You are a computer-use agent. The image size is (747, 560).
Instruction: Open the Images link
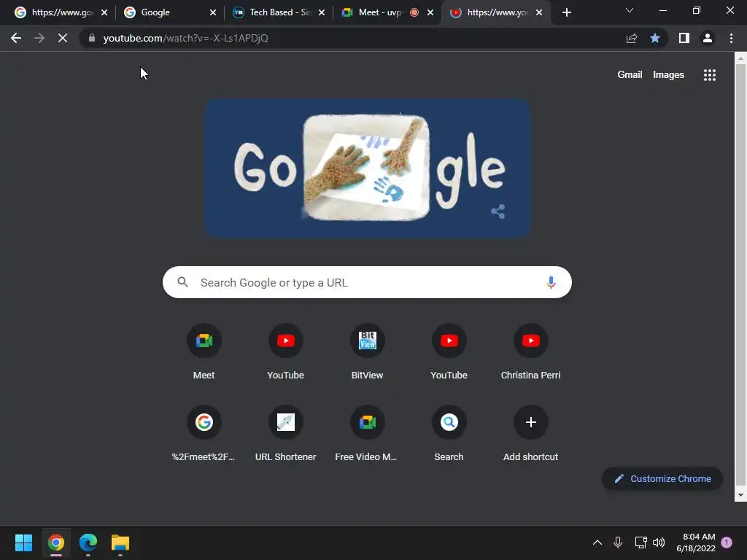point(668,75)
